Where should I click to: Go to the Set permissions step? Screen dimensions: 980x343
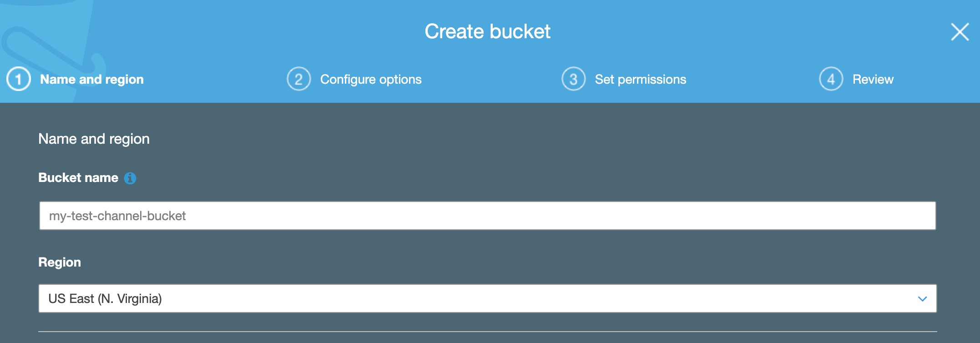point(641,79)
